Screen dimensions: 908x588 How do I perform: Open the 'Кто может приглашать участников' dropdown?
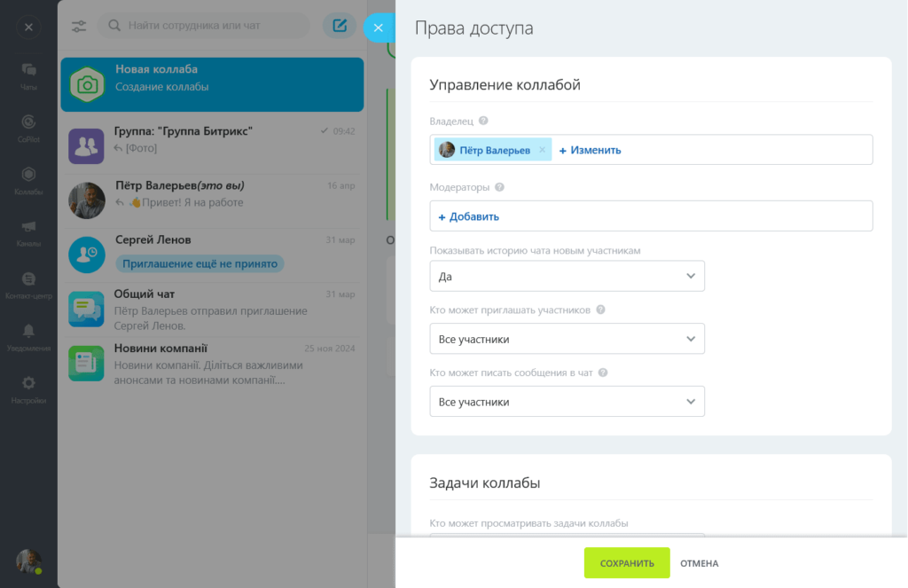[x=567, y=338]
